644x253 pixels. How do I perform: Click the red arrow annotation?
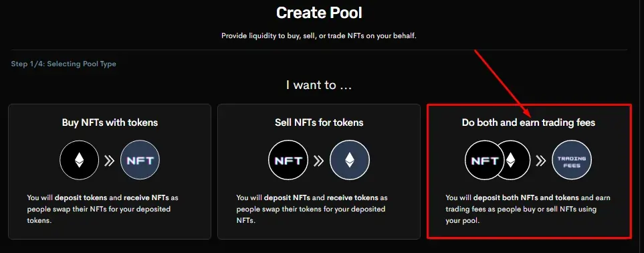pyautogui.click(x=503, y=84)
